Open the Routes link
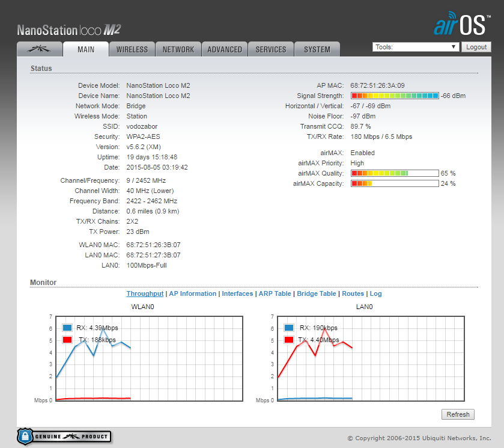This screenshot has height=448, width=504. (353, 293)
